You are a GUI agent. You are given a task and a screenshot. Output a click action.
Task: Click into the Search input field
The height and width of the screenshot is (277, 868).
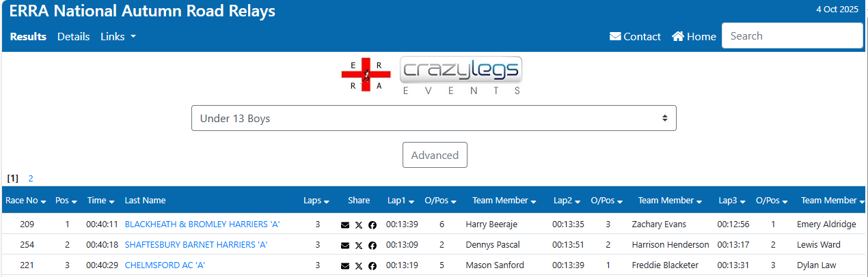791,36
